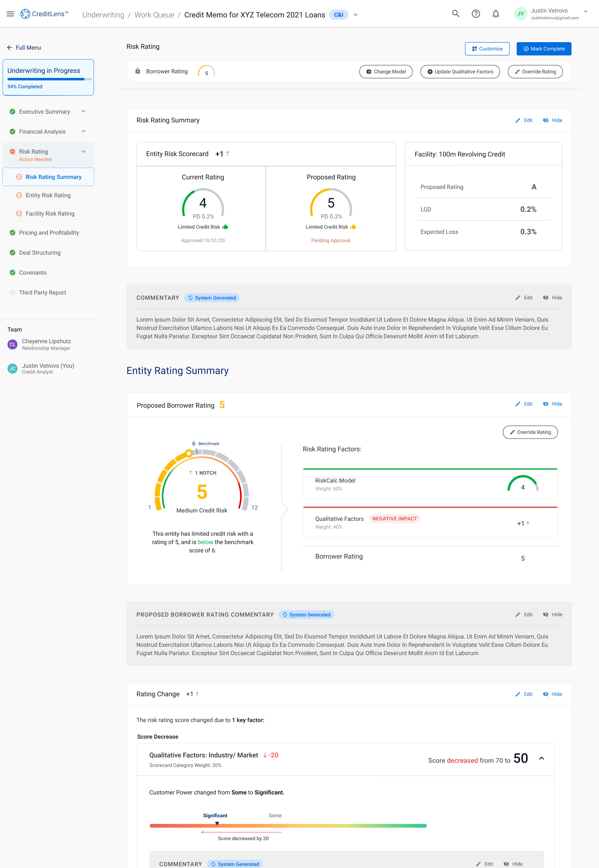Click the JV user avatar
This screenshot has width=599, height=868.
[x=520, y=14]
